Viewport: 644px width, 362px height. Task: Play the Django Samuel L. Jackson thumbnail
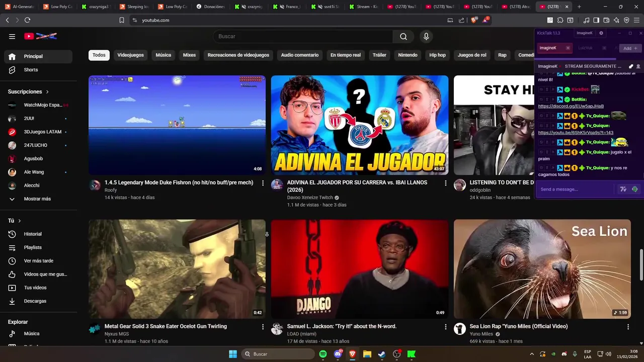click(x=360, y=269)
